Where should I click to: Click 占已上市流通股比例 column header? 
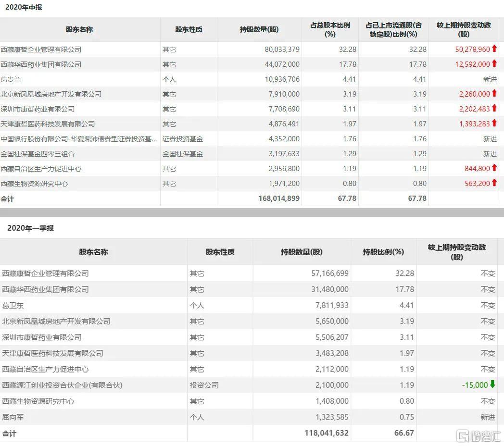point(393,30)
